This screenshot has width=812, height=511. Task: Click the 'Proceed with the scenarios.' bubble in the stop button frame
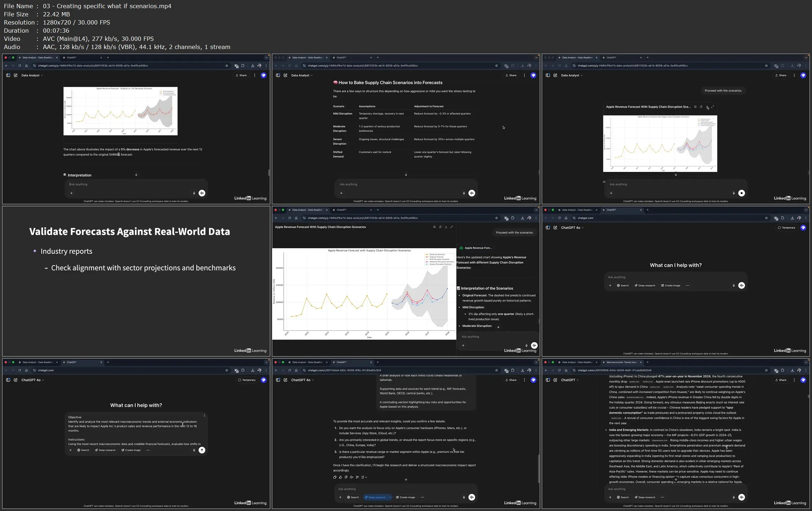(x=723, y=91)
